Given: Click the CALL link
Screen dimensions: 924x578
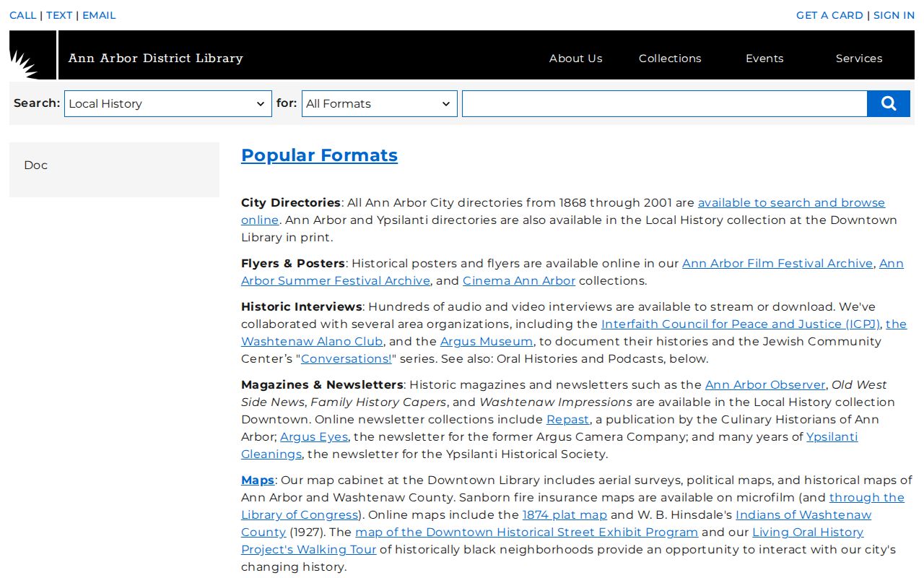Looking at the screenshot, I should (x=23, y=15).
